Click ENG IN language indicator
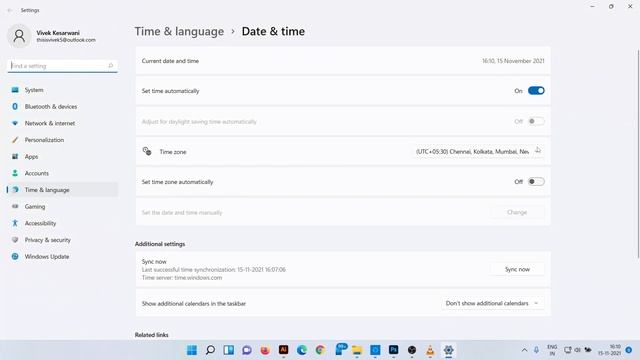 coord(552,350)
